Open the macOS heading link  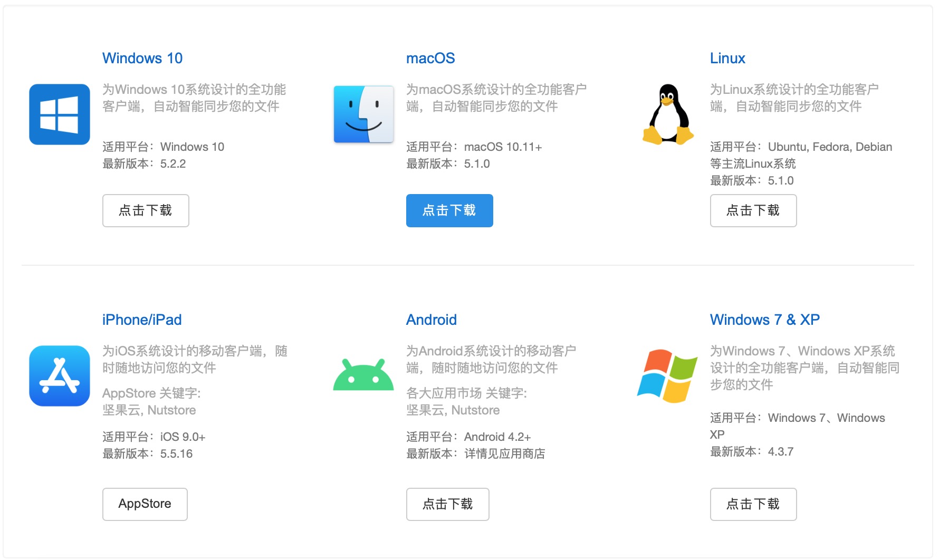pos(430,58)
